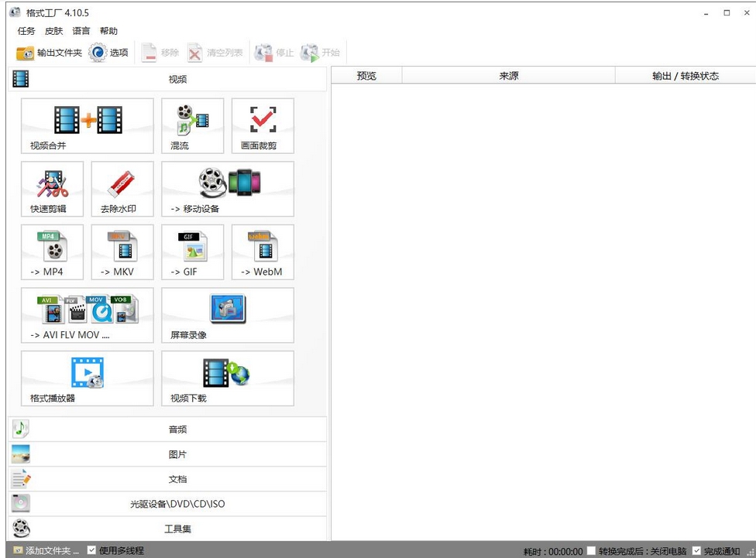Image resolution: width=756 pixels, height=558 pixels.
Task: Open the 视频合并 video joiner tool
Action: coord(88,126)
